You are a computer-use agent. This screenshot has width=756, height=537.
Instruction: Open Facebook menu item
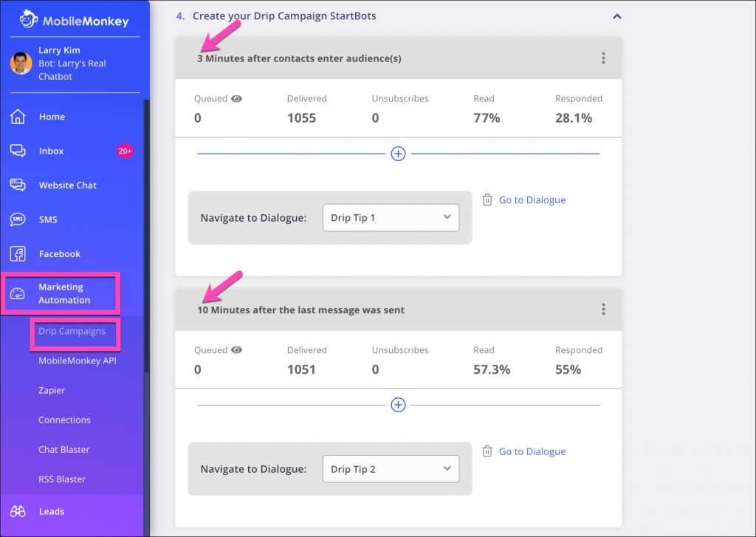click(x=60, y=254)
